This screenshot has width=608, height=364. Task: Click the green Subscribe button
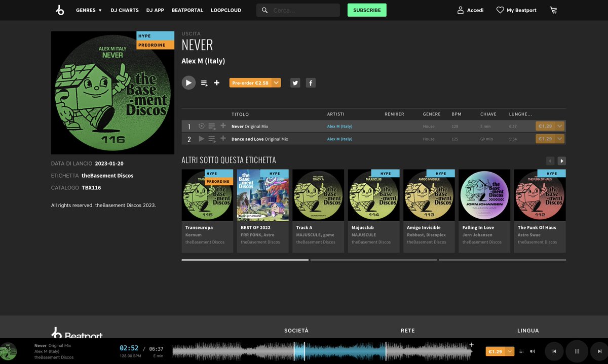367,10
